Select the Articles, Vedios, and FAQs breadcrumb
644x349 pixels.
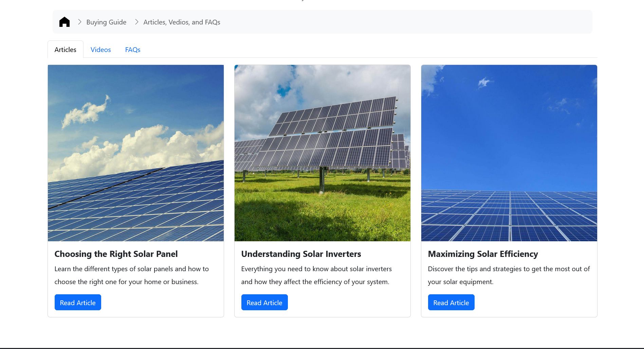(182, 22)
